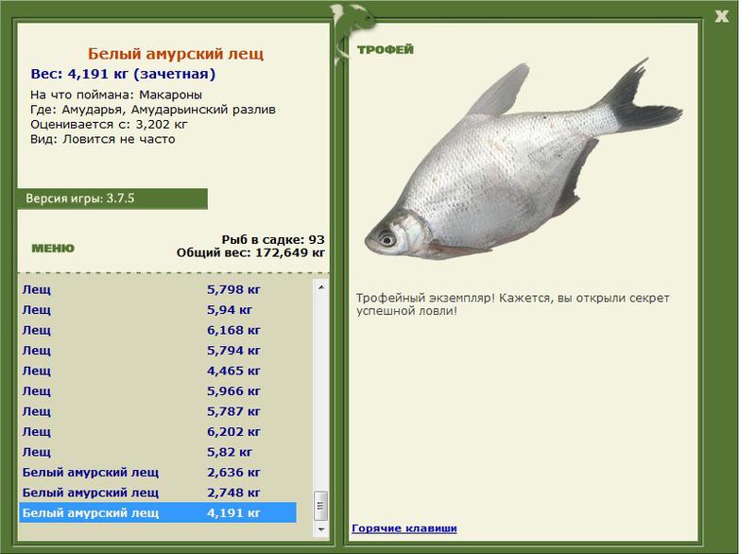756x554 pixels.
Task: Select the Лещ 5,787 кг row
Action: (158, 411)
